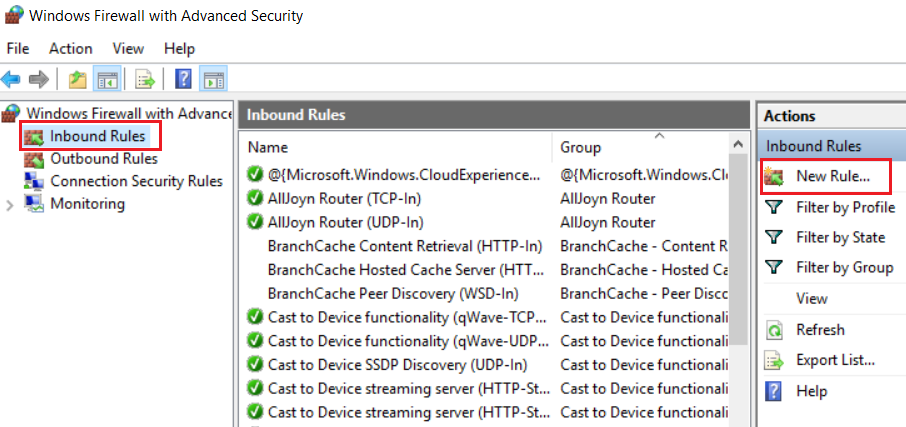This screenshot has height=427, width=906.
Task: Click Filter by Profile action
Action: [x=845, y=207]
